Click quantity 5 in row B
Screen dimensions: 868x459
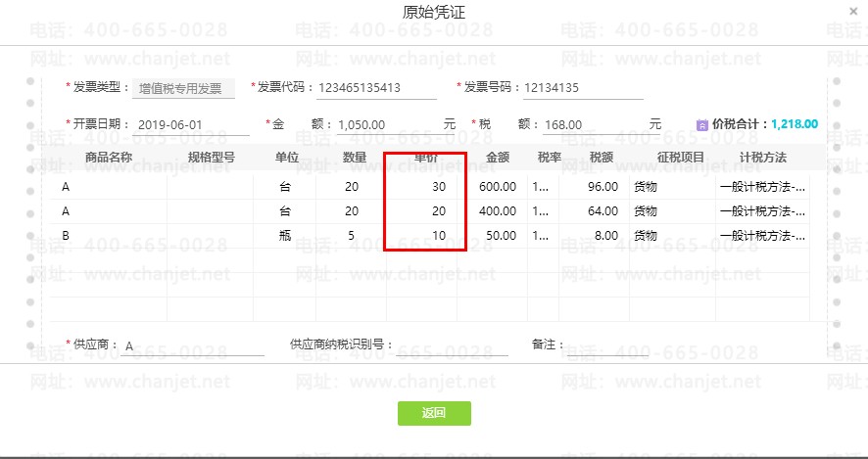pos(351,236)
